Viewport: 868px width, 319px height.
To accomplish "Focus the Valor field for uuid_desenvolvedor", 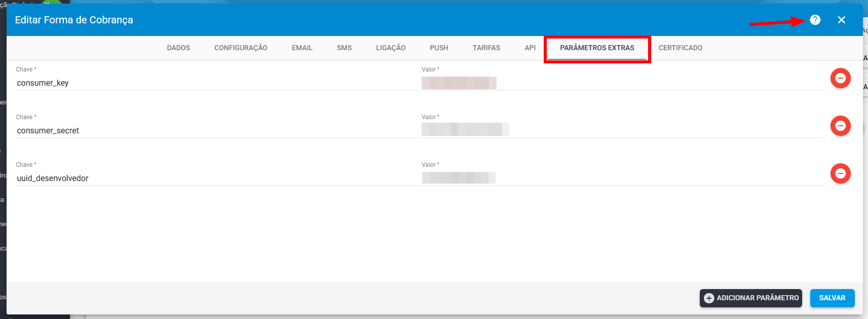I will [623, 179].
